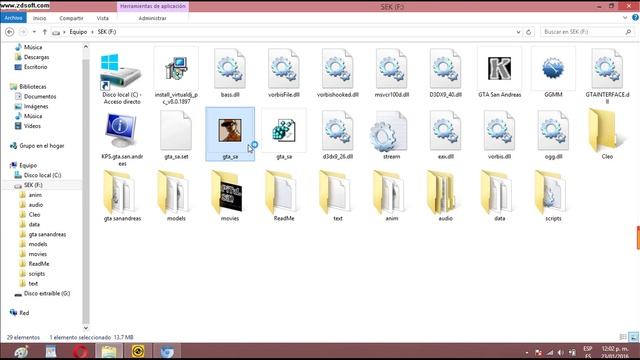
Task: Select the movies folder in file pane
Action: tap(230, 197)
